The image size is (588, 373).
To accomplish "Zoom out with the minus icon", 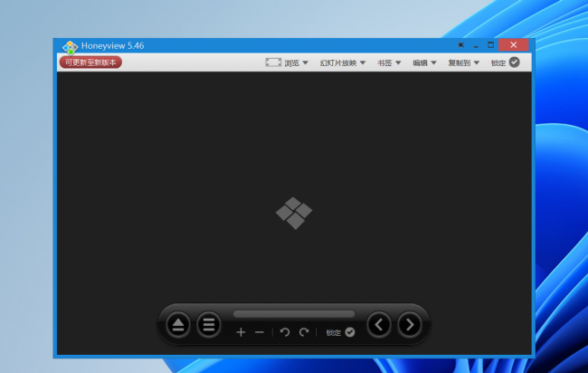I will (x=260, y=332).
